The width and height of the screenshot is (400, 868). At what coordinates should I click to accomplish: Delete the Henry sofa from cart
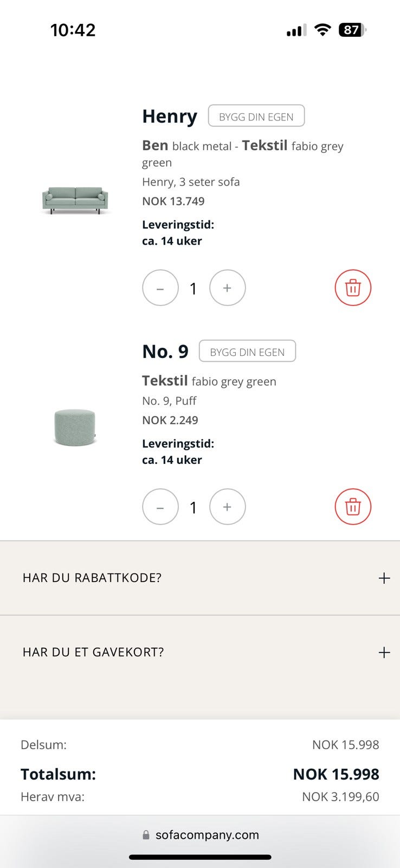click(x=353, y=288)
